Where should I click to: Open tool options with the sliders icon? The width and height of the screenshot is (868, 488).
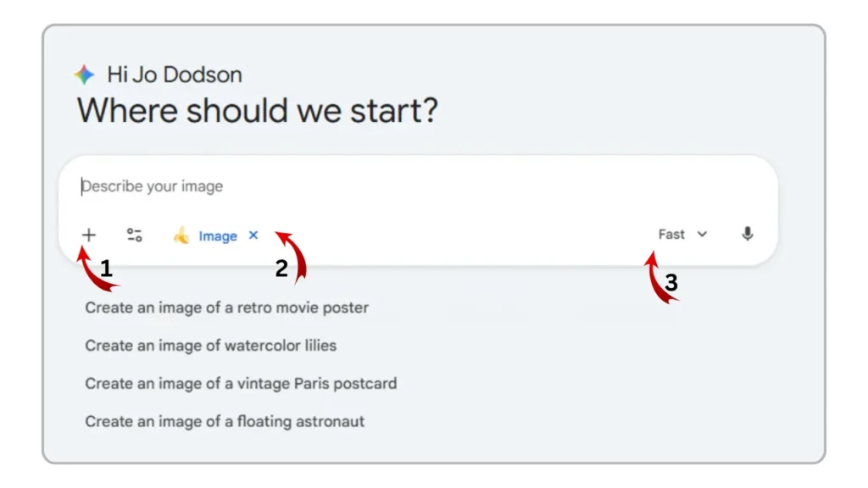[132, 235]
